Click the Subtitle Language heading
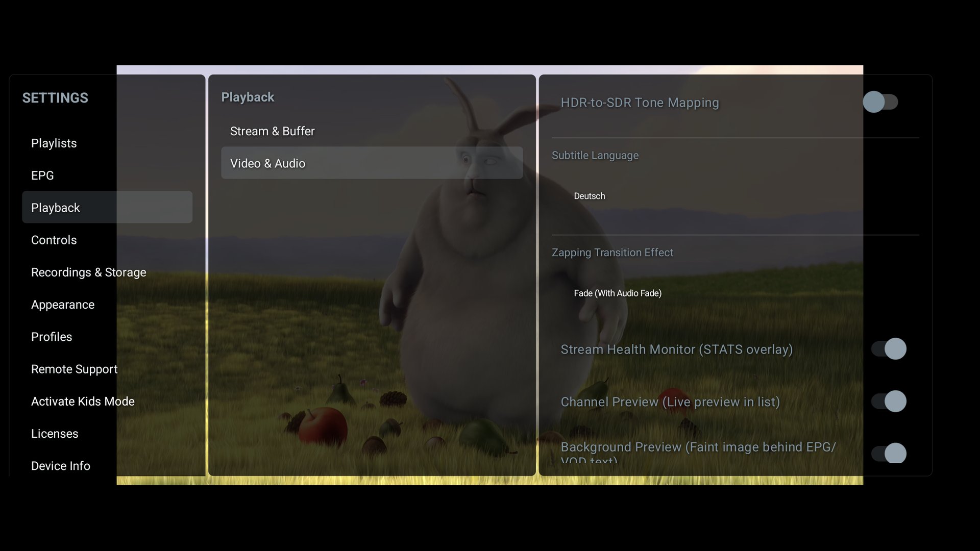This screenshot has width=980, height=551. (595, 156)
